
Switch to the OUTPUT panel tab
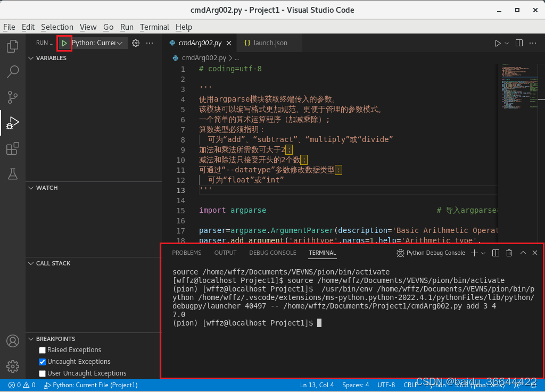click(225, 253)
